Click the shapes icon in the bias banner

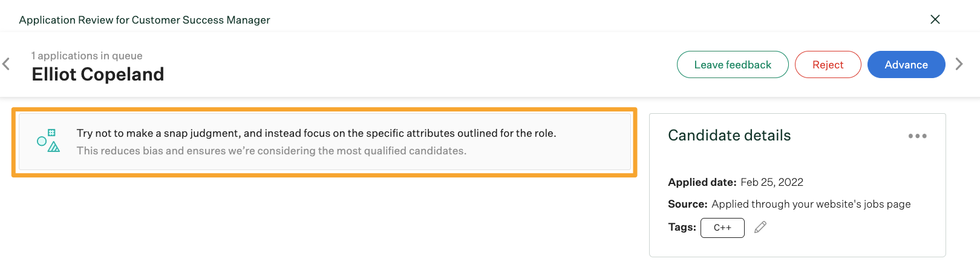coord(48,140)
